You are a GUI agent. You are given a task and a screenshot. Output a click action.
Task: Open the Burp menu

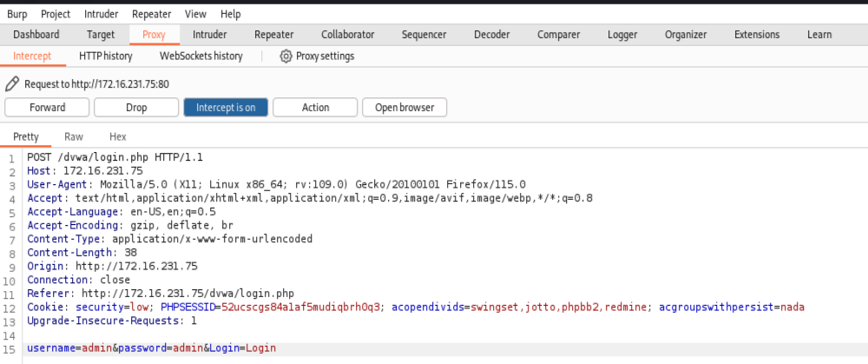[16, 14]
